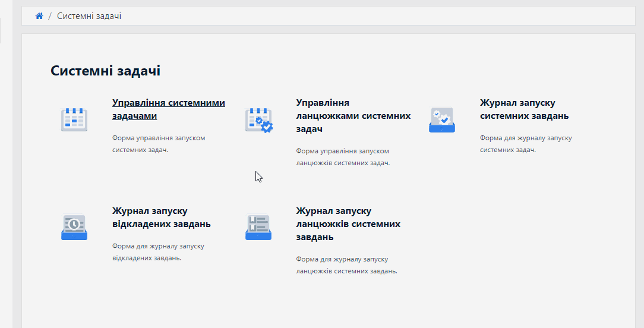Select the 'Системні задачі' breadcrumb text

89,16
